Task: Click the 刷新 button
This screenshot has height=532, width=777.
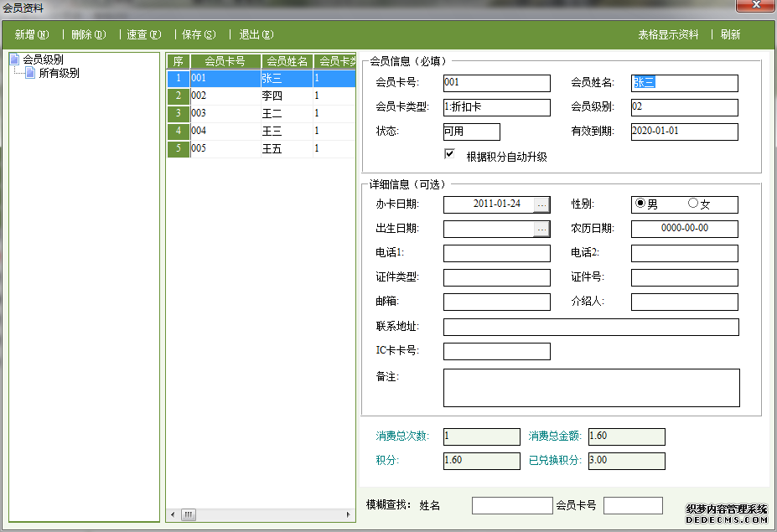Action: [730, 35]
